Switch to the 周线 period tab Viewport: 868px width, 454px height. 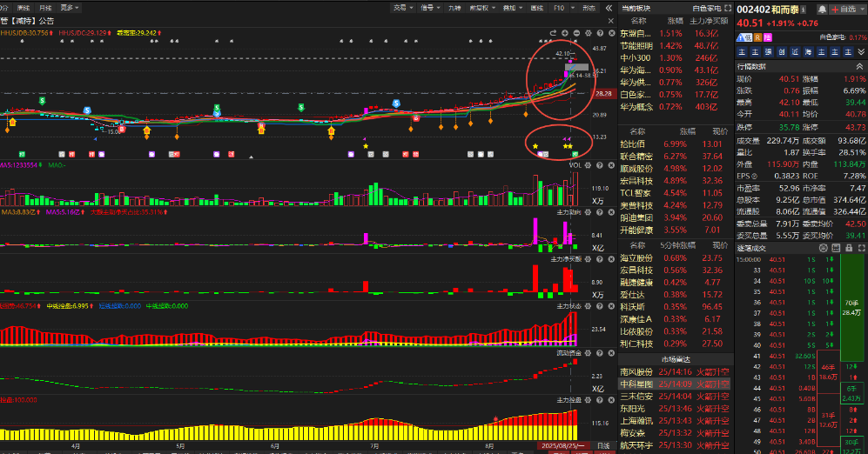click(x=24, y=8)
